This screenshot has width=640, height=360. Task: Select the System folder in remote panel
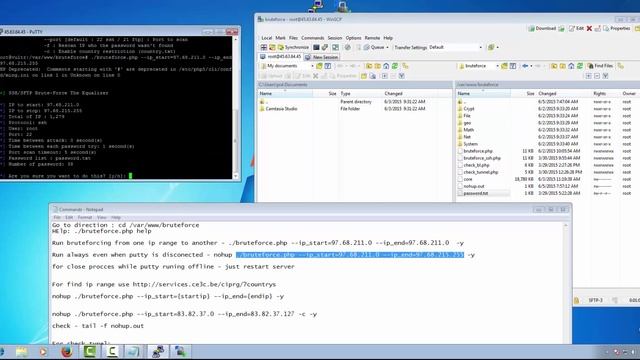[470, 144]
